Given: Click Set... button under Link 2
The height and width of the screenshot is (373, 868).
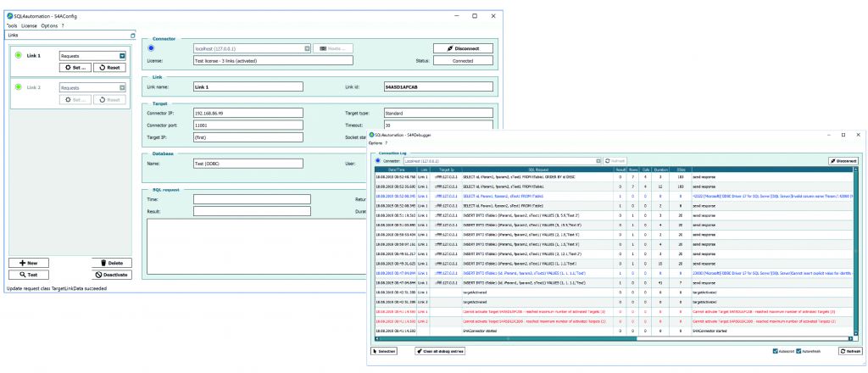Looking at the screenshot, I should (75, 100).
